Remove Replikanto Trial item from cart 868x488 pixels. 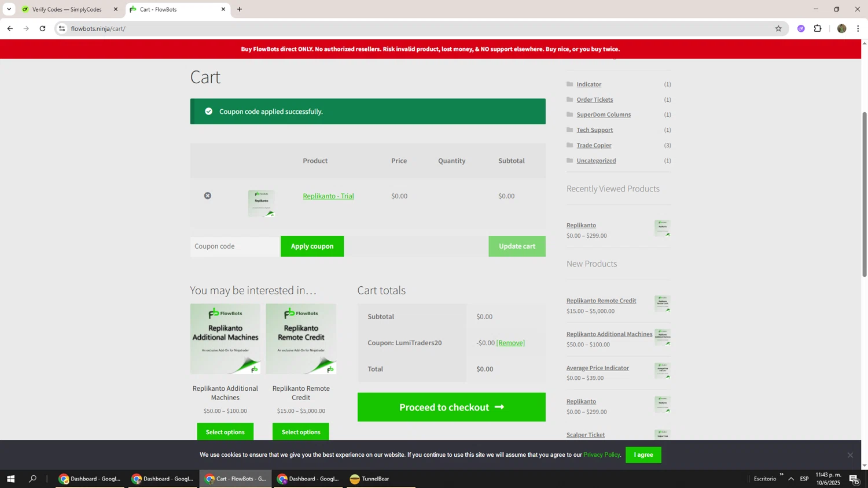[208, 196]
